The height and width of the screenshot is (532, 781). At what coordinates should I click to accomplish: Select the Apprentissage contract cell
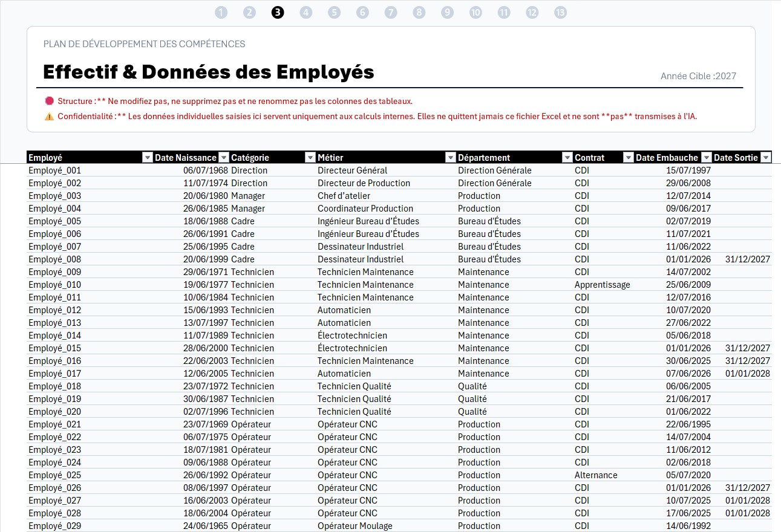pyautogui.click(x=603, y=285)
